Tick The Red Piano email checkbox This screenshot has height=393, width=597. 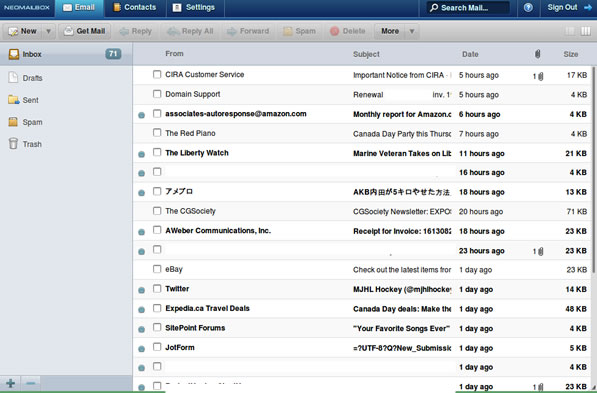(x=157, y=133)
